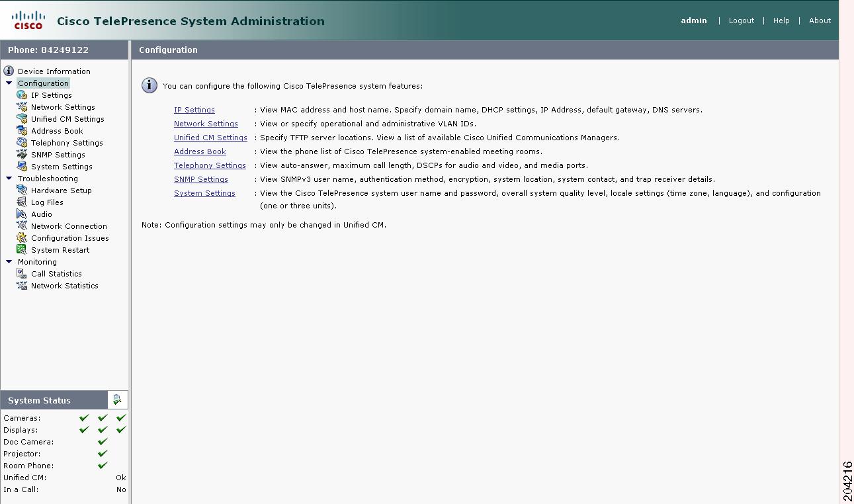Click the Unified CM: Ok status value
Viewport: 854px width, 504px height.
(121, 478)
